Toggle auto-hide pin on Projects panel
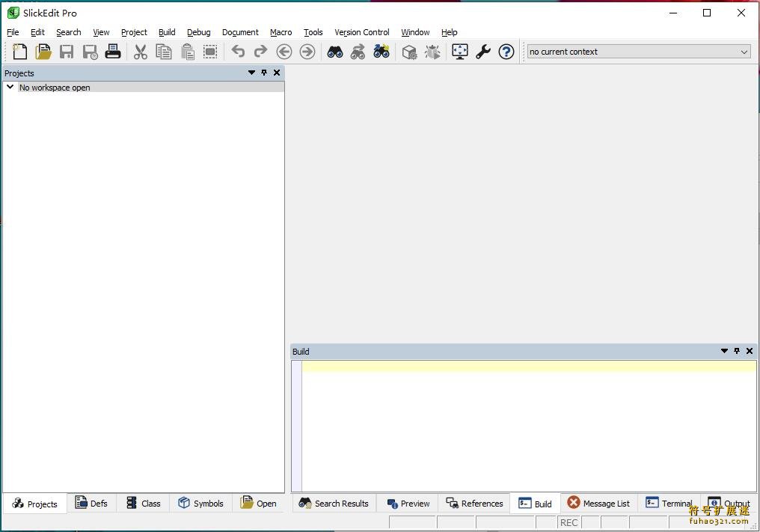This screenshot has height=532, width=760. coord(264,73)
